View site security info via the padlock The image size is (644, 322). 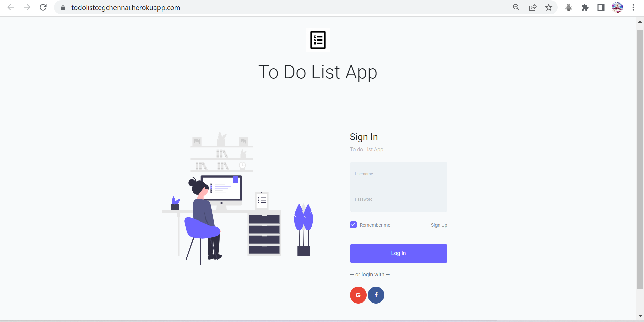pyautogui.click(x=62, y=7)
